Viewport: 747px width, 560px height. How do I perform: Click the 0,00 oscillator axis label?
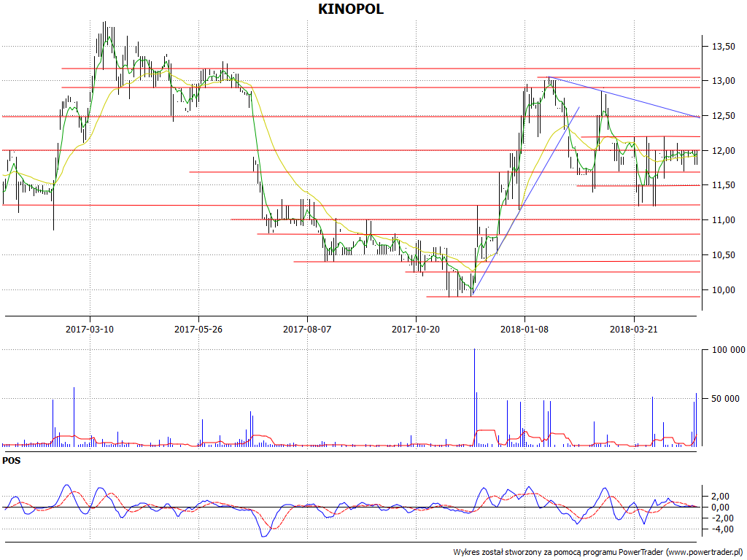[720, 507]
